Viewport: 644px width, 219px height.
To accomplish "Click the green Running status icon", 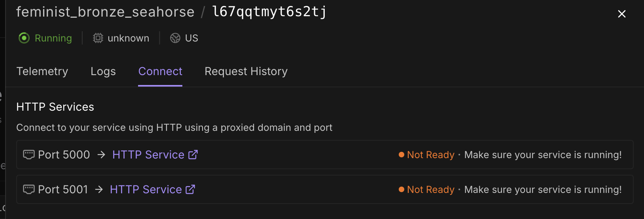I will click(x=24, y=38).
